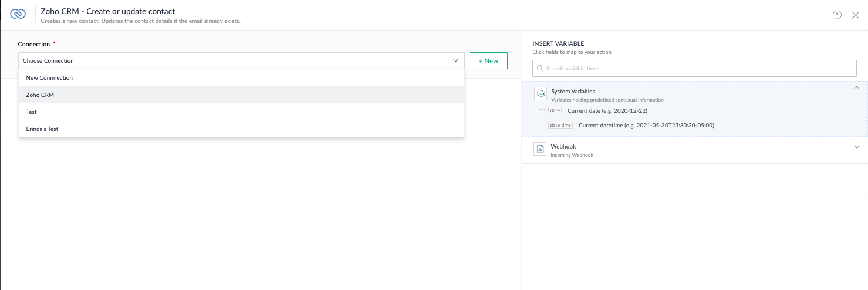Click the Choose Connection combo box
Viewport: 868px width, 290px height.
point(241,60)
